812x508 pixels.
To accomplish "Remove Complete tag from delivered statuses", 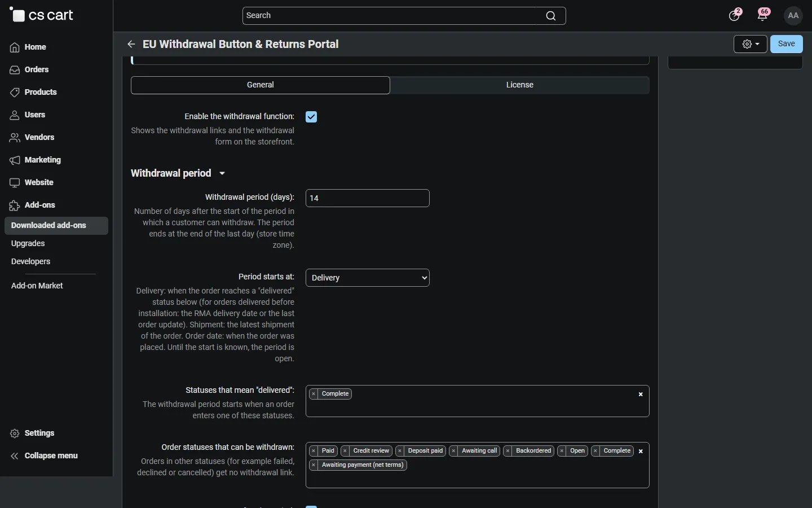I will tap(314, 394).
